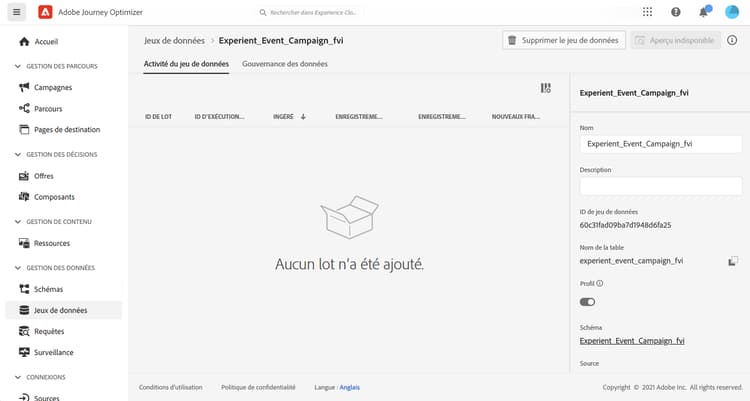The height and width of the screenshot is (401, 750).
Task: Open Conditions d'utilisation link
Action: (x=171, y=387)
